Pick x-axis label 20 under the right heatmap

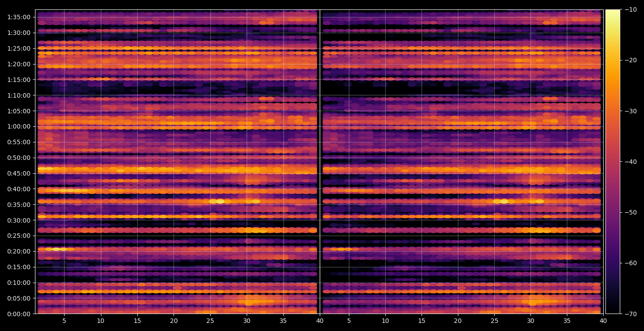click(458, 321)
